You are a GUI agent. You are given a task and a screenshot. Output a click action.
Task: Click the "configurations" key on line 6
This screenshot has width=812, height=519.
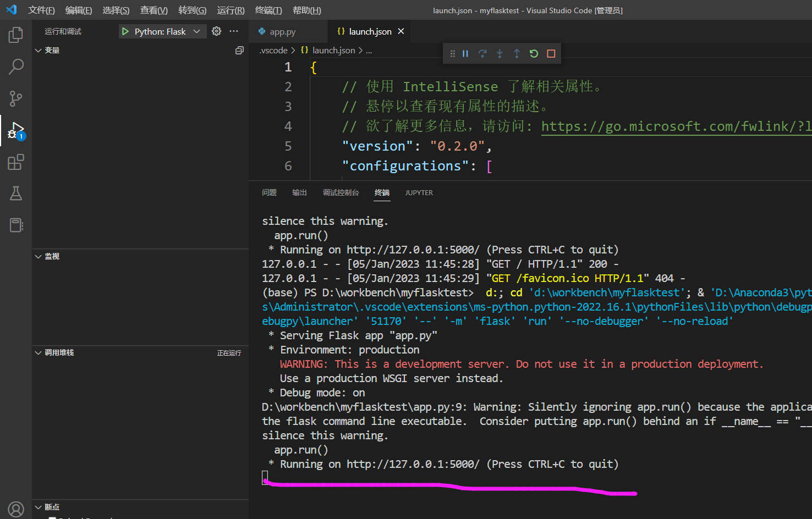point(406,166)
